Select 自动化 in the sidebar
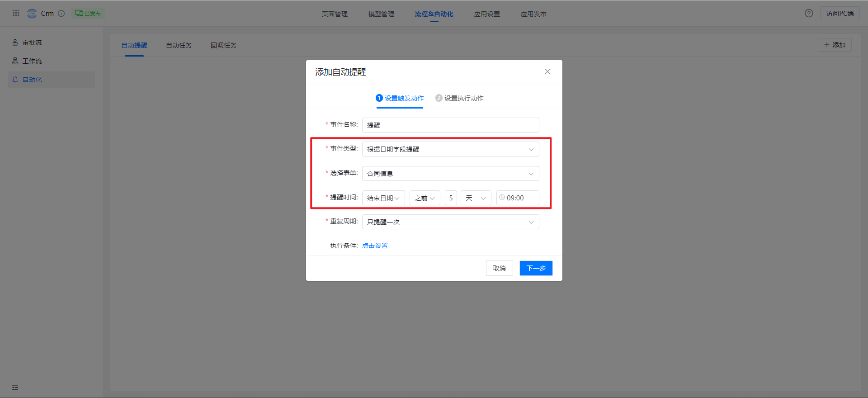868x398 pixels. click(51, 80)
